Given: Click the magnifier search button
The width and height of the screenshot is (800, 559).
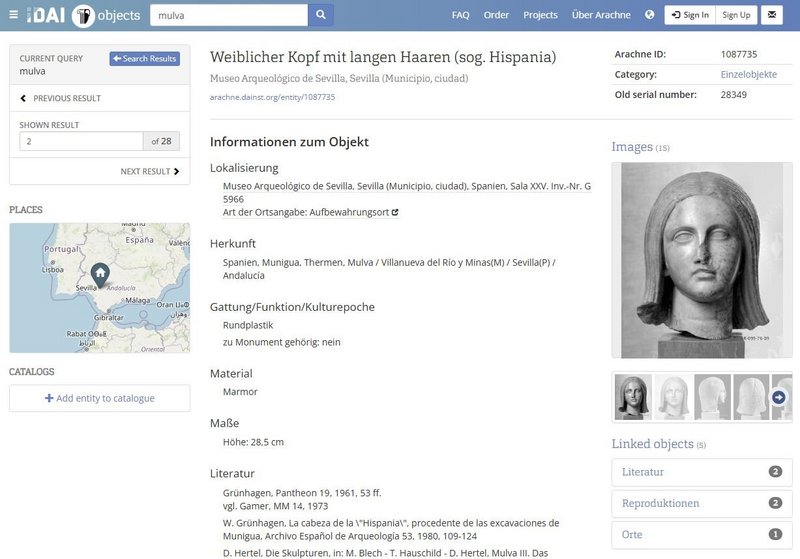Looking at the screenshot, I should click(x=321, y=15).
